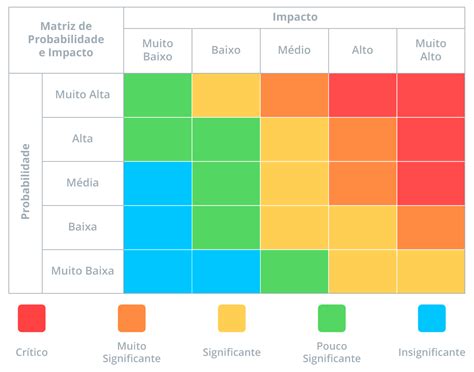The width and height of the screenshot is (474, 372).
Task: Select orange cell at Baixa and Muito Alto
Action: point(431,227)
